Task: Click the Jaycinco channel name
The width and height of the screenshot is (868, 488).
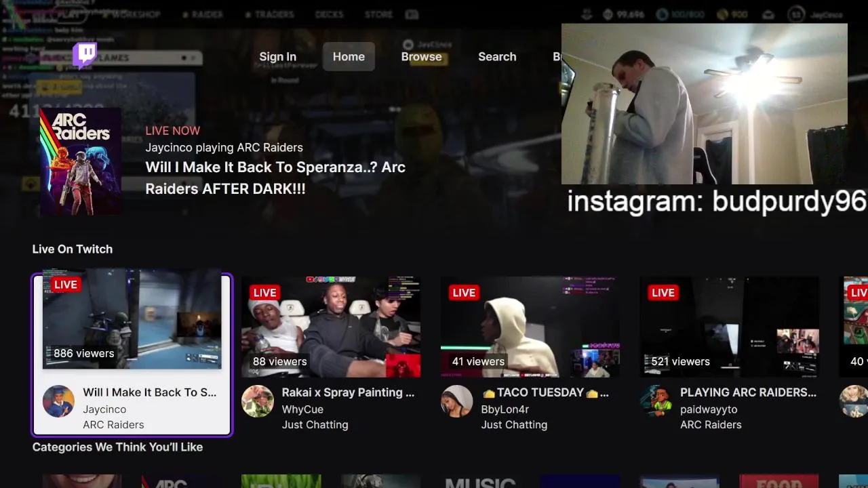Action: [x=104, y=409]
